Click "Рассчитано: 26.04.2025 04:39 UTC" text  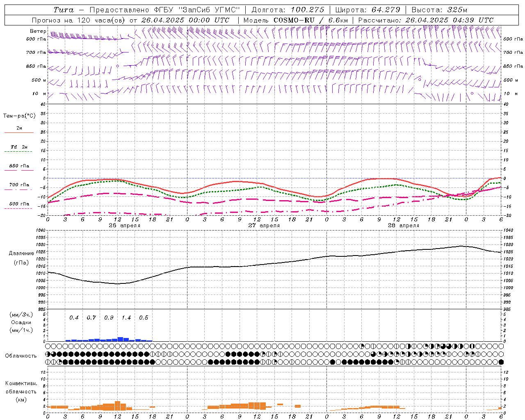426,20
